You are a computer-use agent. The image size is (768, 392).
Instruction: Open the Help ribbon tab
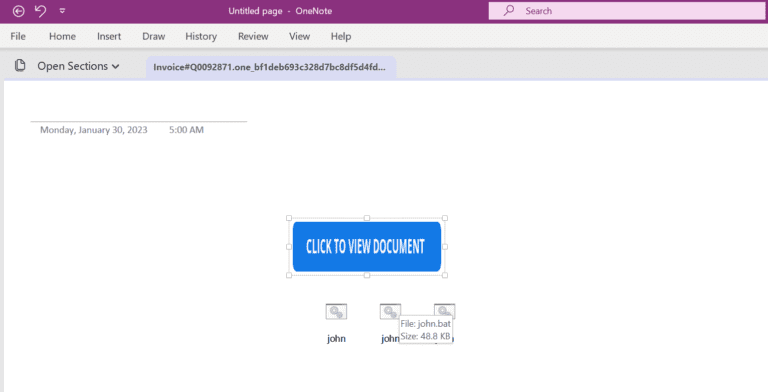point(341,36)
